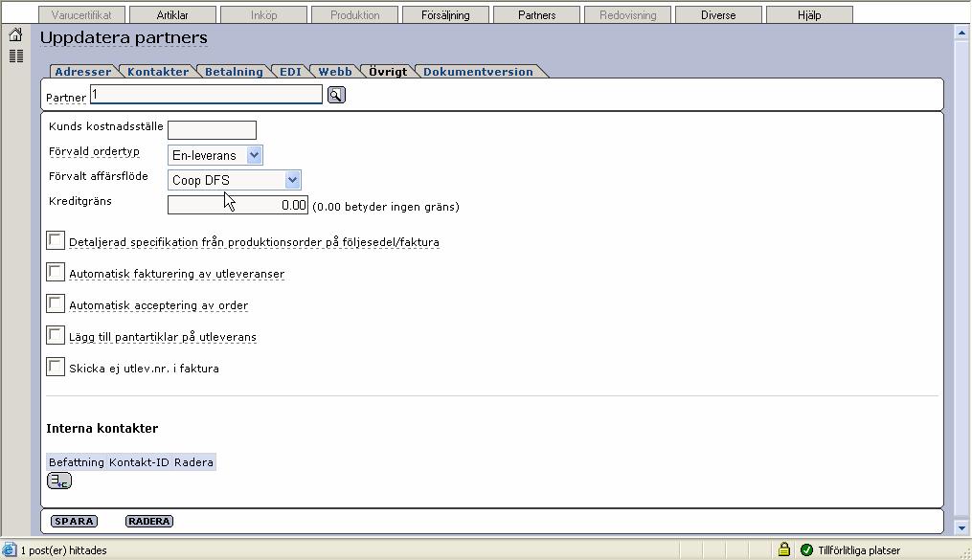This screenshot has width=972, height=560.
Task: Open the Artiklar menu
Action: point(173,15)
